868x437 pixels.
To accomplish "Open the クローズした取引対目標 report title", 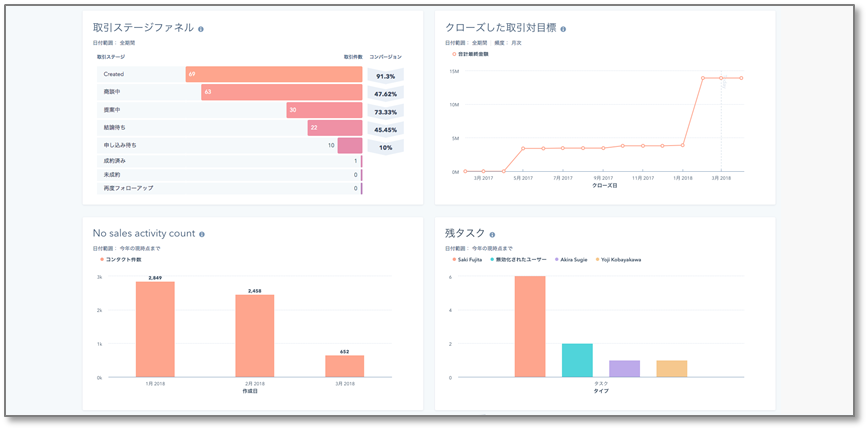I will (501, 28).
